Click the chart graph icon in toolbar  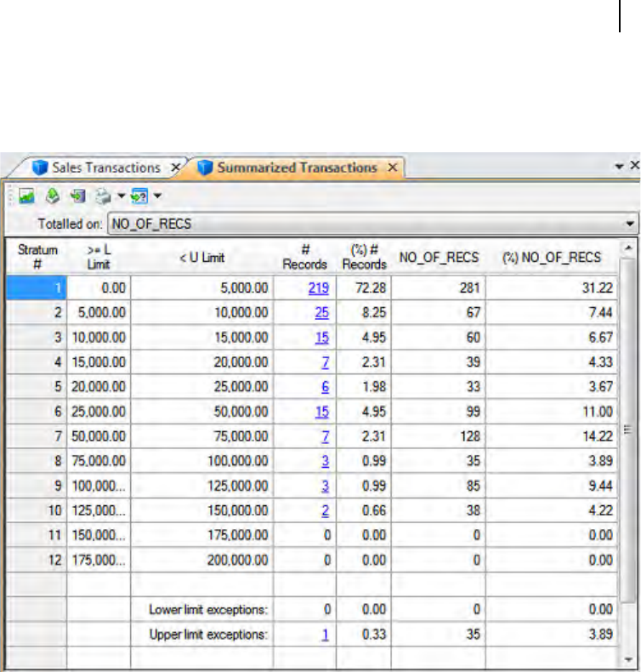26,196
